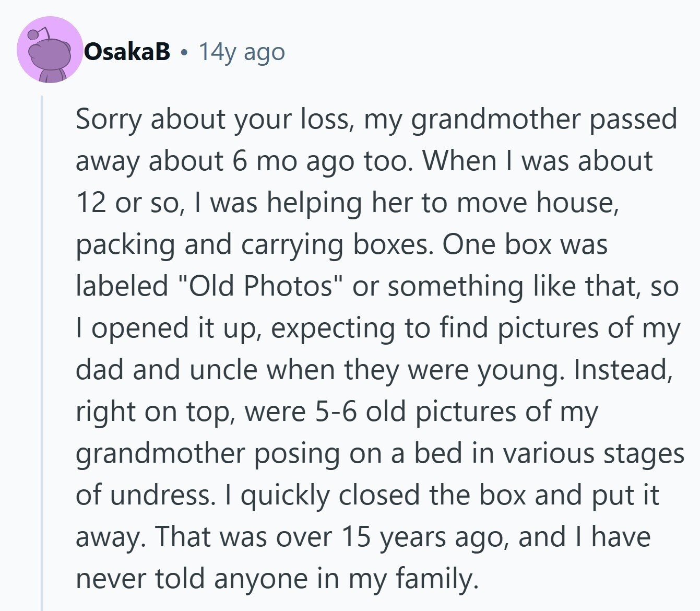The width and height of the screenshot is (700, 611).
Task: Click the final line "never told anyone in my family"
Action: (x=276, y=579)
